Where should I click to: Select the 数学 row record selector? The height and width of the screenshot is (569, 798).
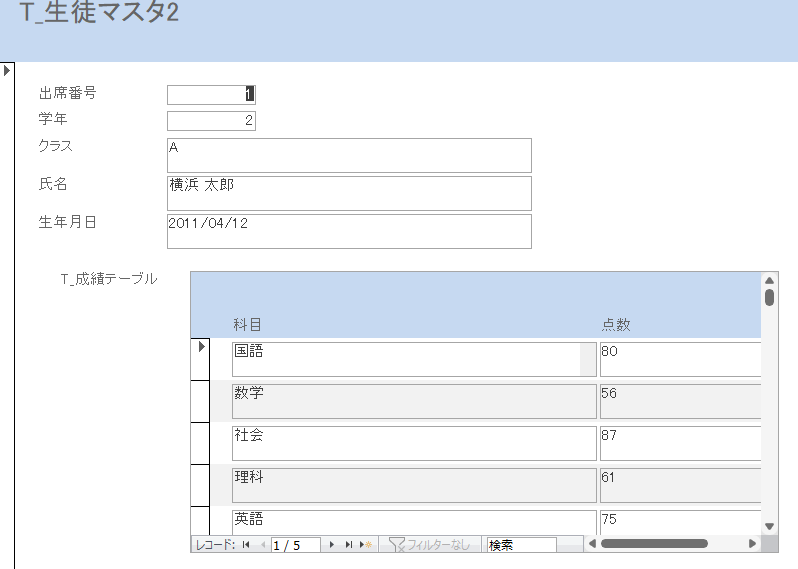(200, 400)
